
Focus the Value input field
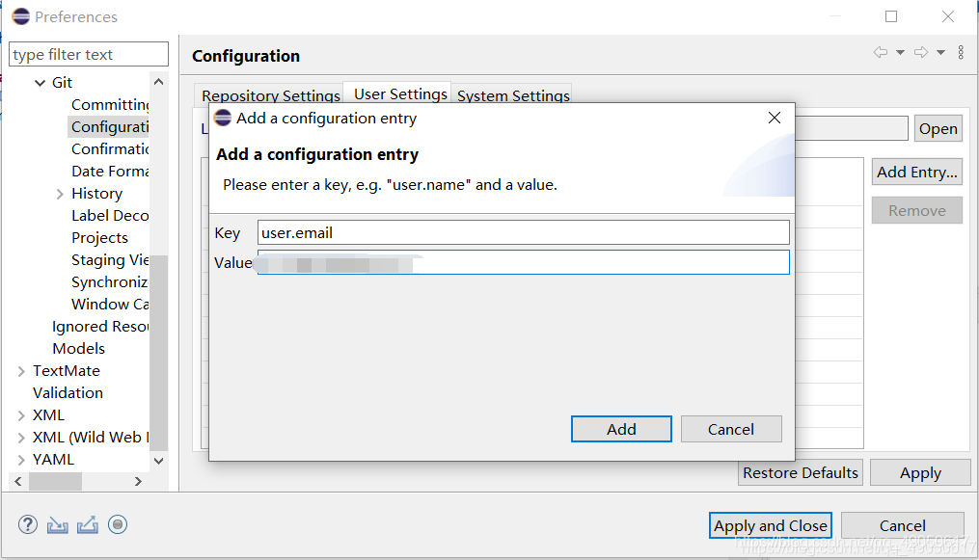click(x=523, y=262)
